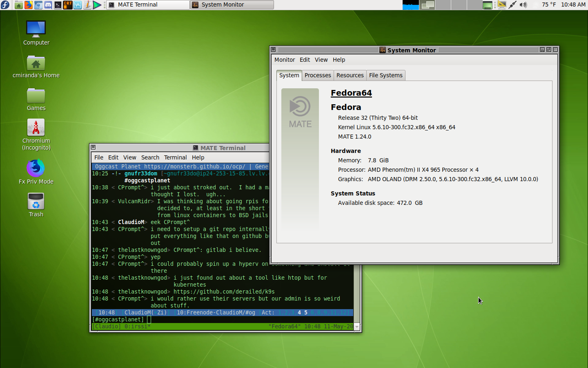Open the View menu in System Monitor

(x=321, y=60)
